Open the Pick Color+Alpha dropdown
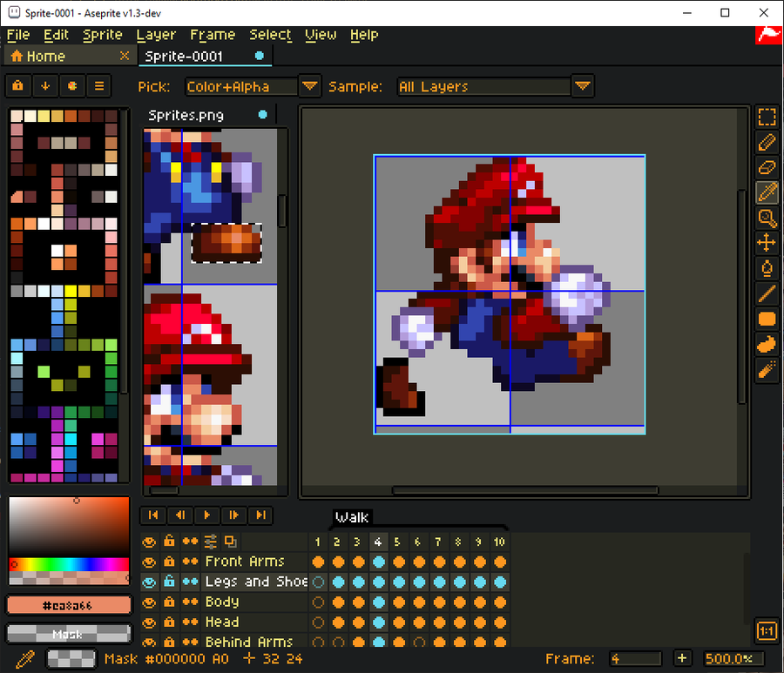This screenshot has width=784, height=673. click(x=253, y=86)
